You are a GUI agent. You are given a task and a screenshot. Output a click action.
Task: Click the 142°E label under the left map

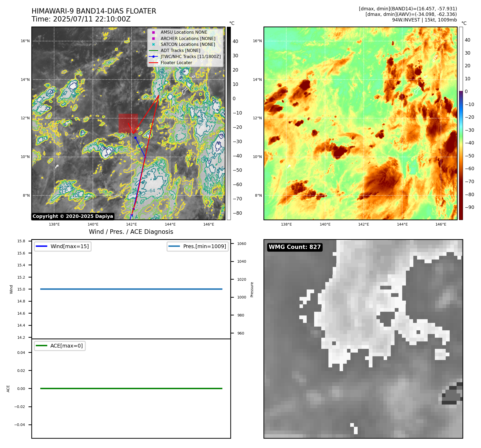point(131,224)
